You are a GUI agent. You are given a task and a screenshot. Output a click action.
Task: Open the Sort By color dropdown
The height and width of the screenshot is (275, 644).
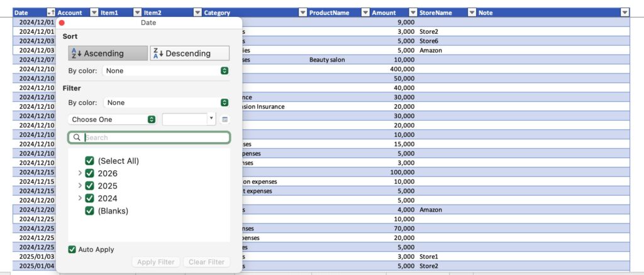[x=166, y=71]
